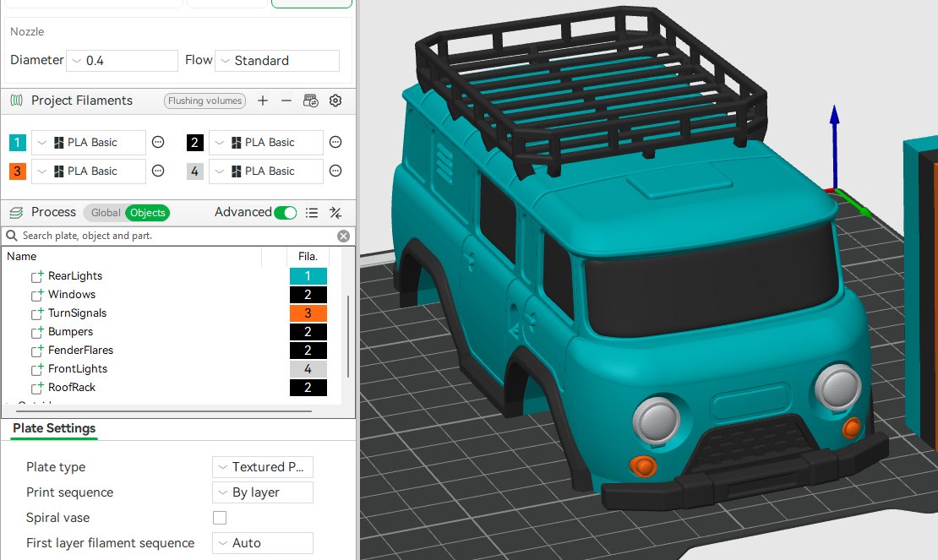
Task: Change FrontLights filament assignment cell
Action: pyautogui.click(x=308, y=369)
